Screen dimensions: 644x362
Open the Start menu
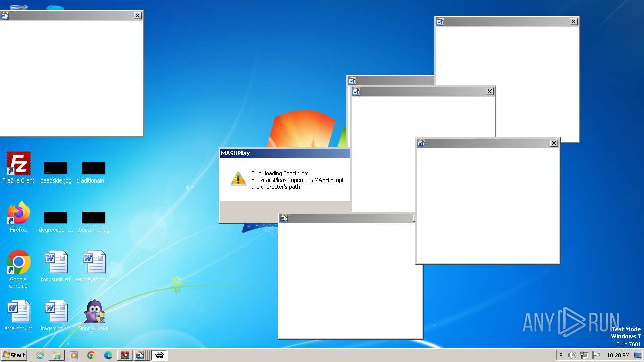pyautogui.click(x=14, y=355)
